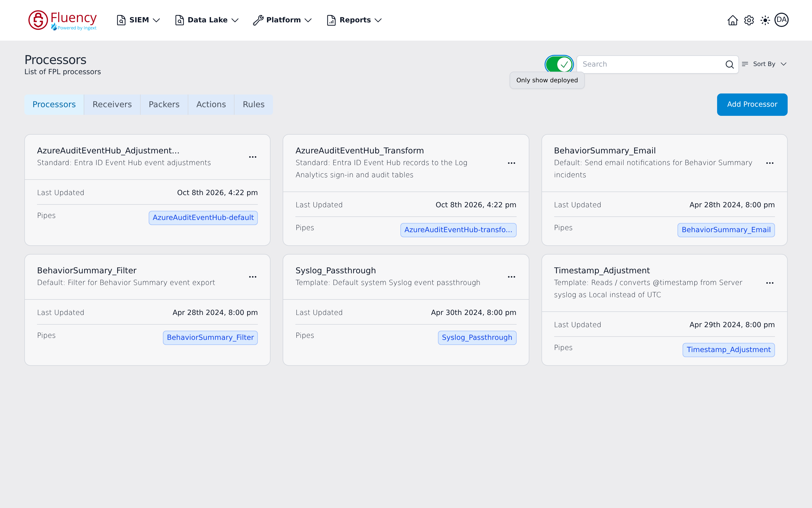The image size is (812, 508).
Task: Open options menu for Syslog_Passthrough card
Action: 511,277
